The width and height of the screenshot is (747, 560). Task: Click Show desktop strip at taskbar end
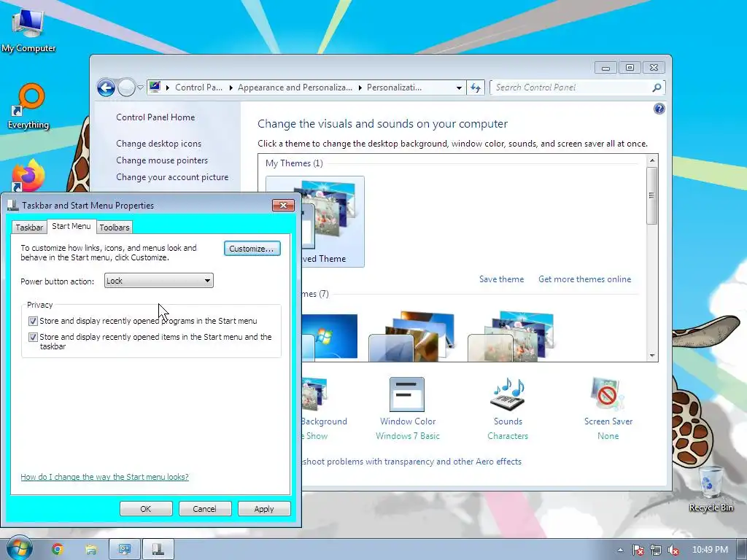point(742,550)
